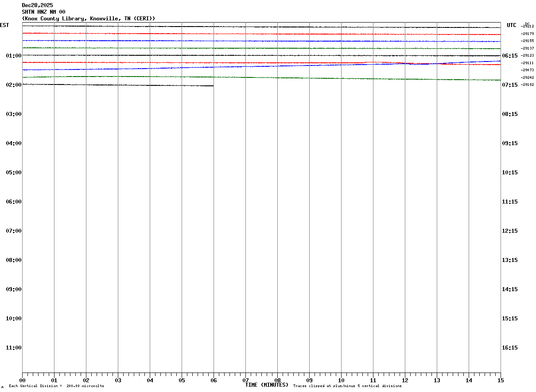Click the minute axis label 08
This screenshot has height=392, width=536.
[277, 380]
